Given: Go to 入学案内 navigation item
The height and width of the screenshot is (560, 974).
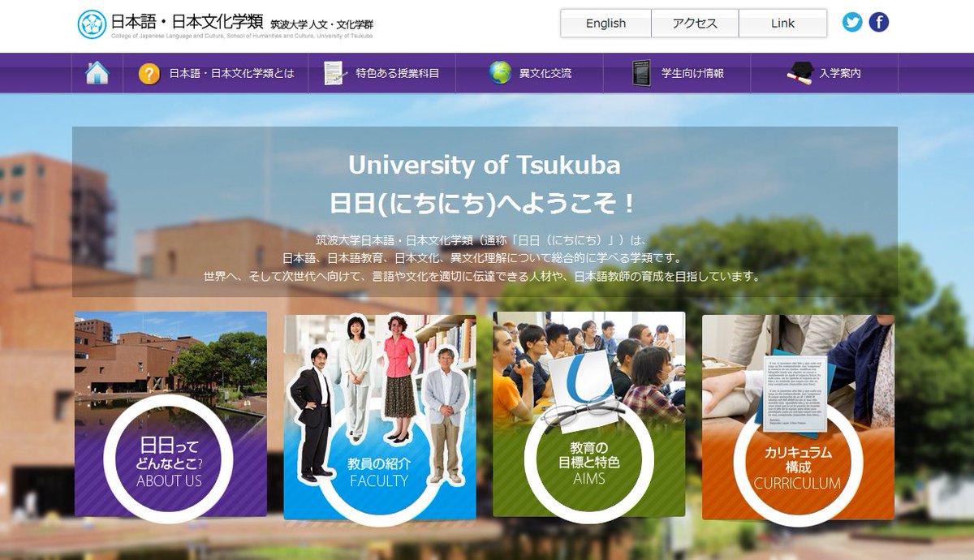Looking at the screenshot, I should (x=825, y=73).
